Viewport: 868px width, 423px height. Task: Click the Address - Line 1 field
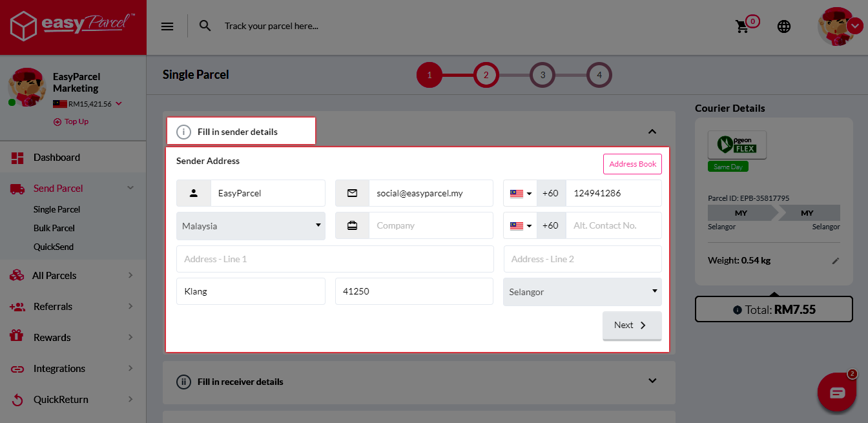click(335, 259)
